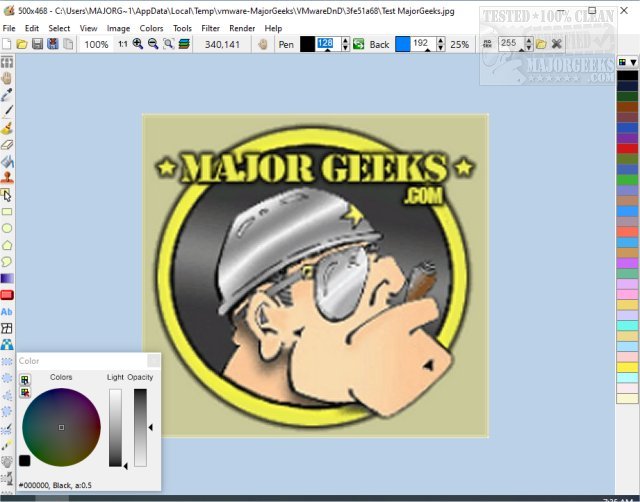Screen dimensions: 640x502
Task: Load texture via yellow folder icon
Action: [x=541, y=44]
